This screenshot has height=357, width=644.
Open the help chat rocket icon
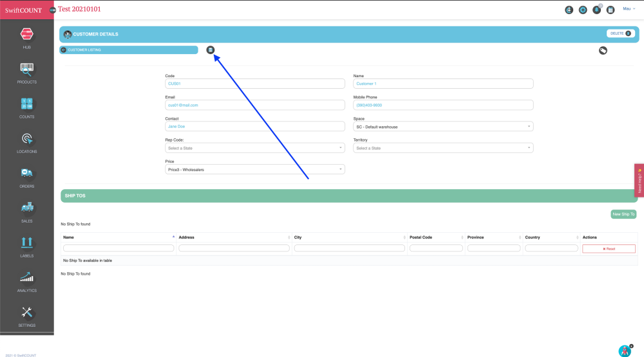[625, 351]
